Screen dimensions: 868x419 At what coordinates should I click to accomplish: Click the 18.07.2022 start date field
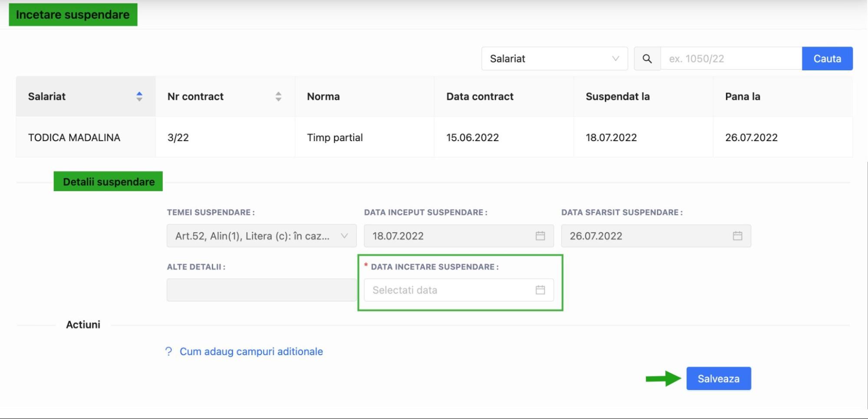(x=459, y=236)
